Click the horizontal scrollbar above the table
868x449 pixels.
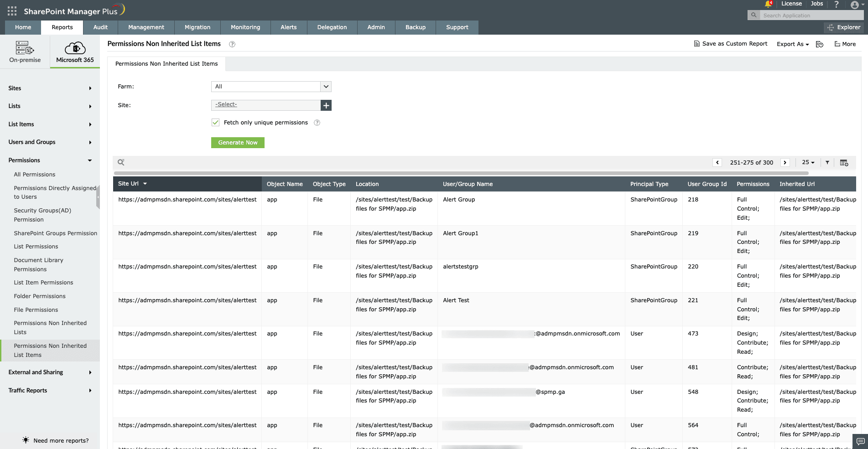pos(461,173)
